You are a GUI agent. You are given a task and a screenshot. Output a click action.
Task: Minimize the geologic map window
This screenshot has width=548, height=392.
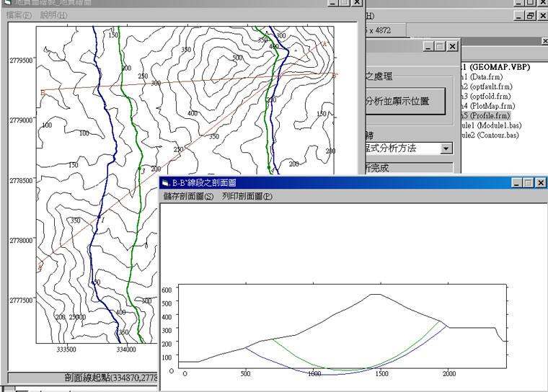coord(332,4)
